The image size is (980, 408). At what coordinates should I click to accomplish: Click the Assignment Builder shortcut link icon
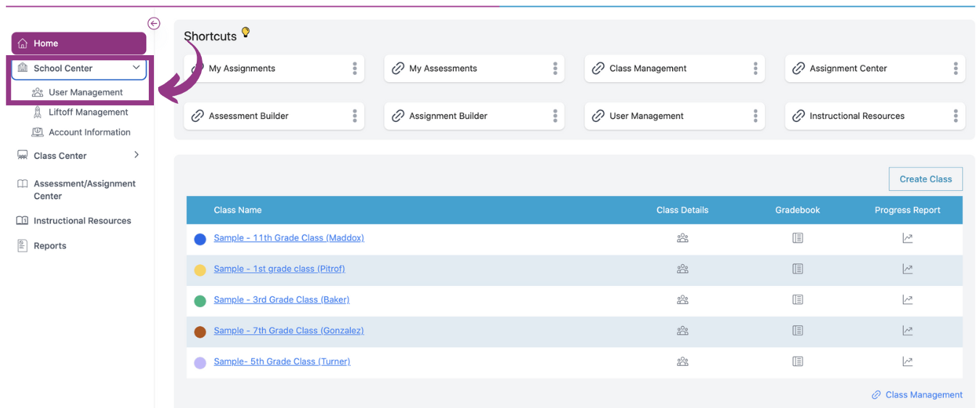coord(398,115)
